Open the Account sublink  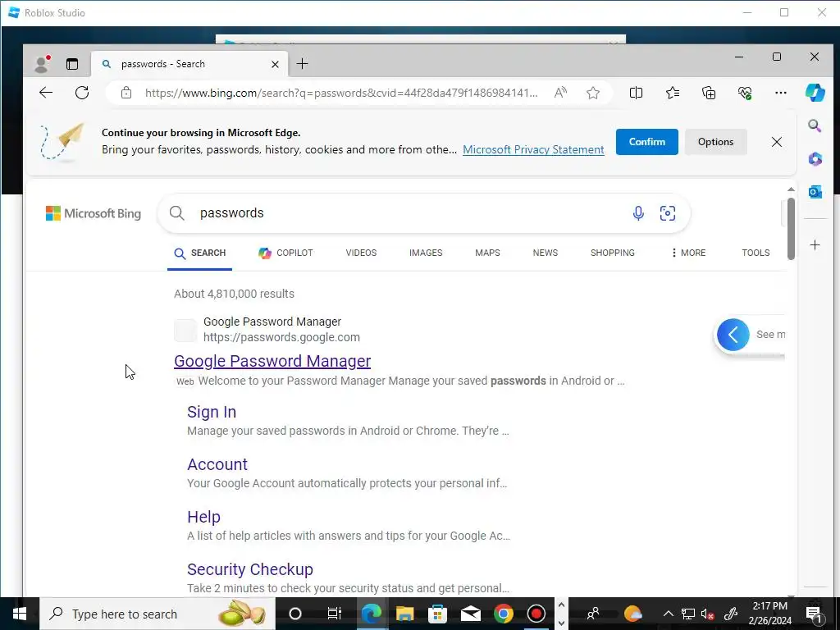217,464
